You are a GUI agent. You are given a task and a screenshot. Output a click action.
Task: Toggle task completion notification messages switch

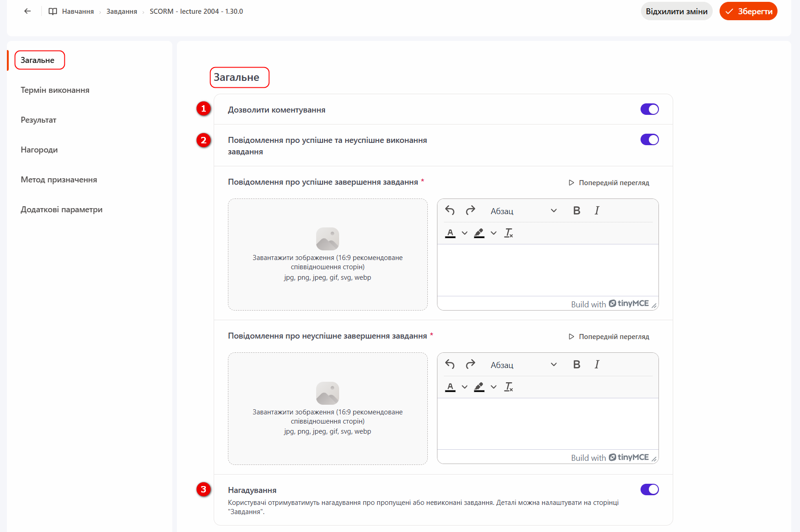click(x=649, y=140)
